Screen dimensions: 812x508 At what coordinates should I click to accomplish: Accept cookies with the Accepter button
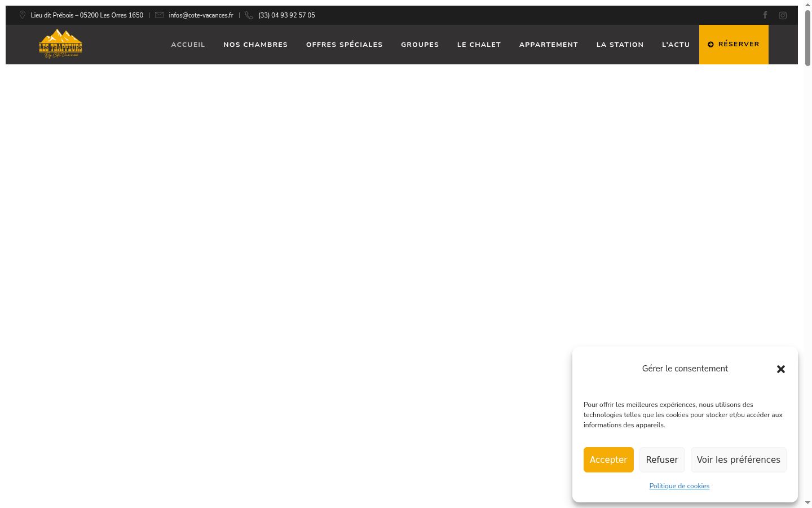pos(608,459)
